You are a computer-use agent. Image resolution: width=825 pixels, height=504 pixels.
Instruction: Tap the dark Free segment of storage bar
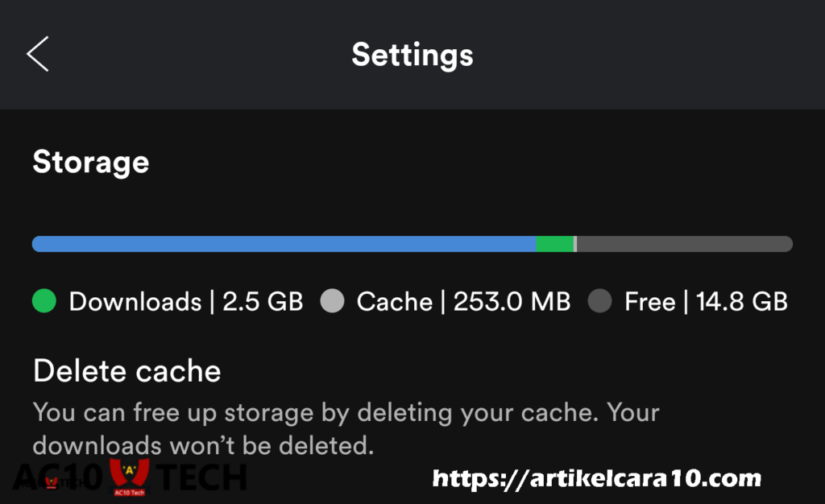[685, 243]
